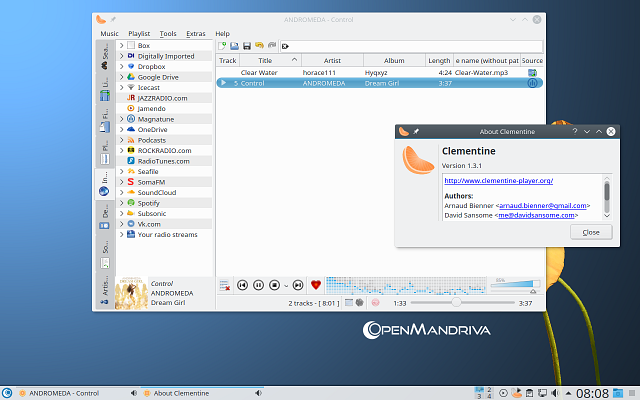Screen dimensions: 640x400
Task: Click the visualization analyzer bar
Action: (406, 285)
